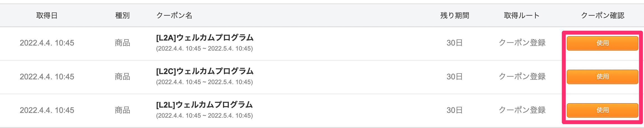Click the クーポン名 column header
644x128 pixels.
tap(174, 15)
